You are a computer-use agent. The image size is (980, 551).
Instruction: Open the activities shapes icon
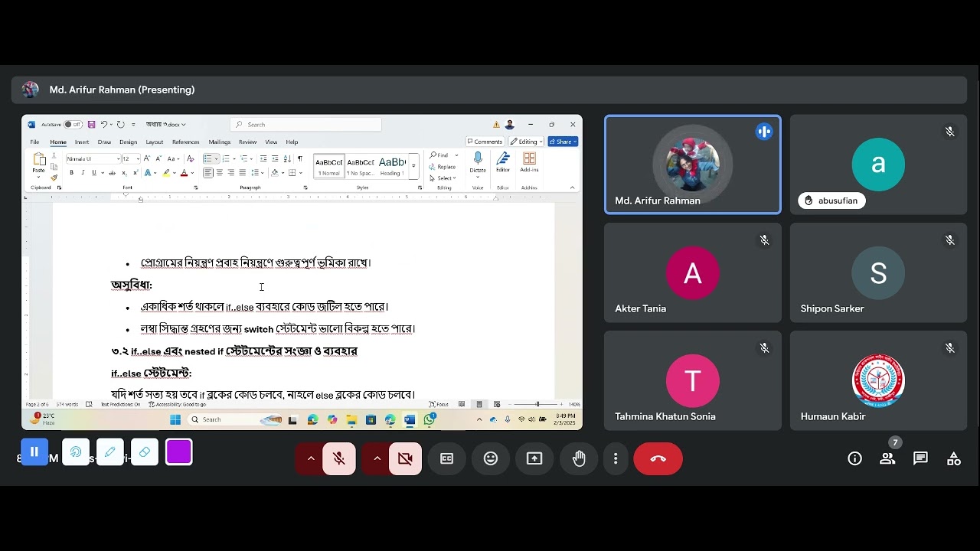click(953, 458)
